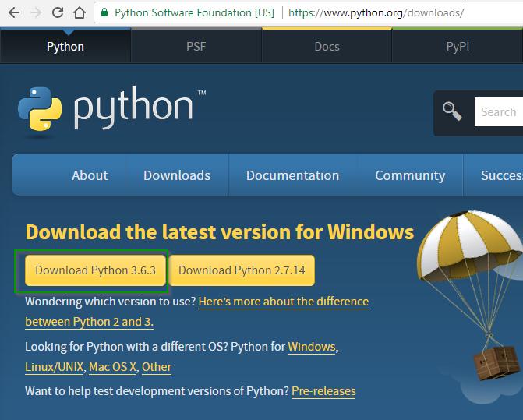Open the Mac OS X link
This screenshot has height=420, width=523.
coord(112,367)
